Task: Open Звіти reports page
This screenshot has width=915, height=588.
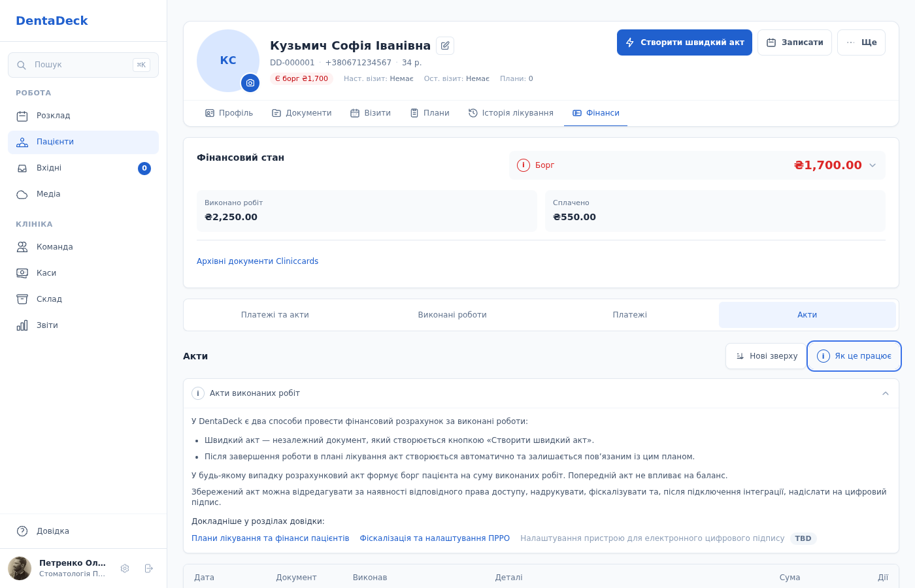Action: 83,325
